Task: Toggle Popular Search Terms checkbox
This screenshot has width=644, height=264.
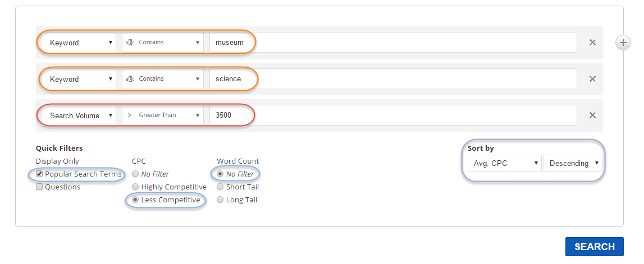Action: point(39,174)
